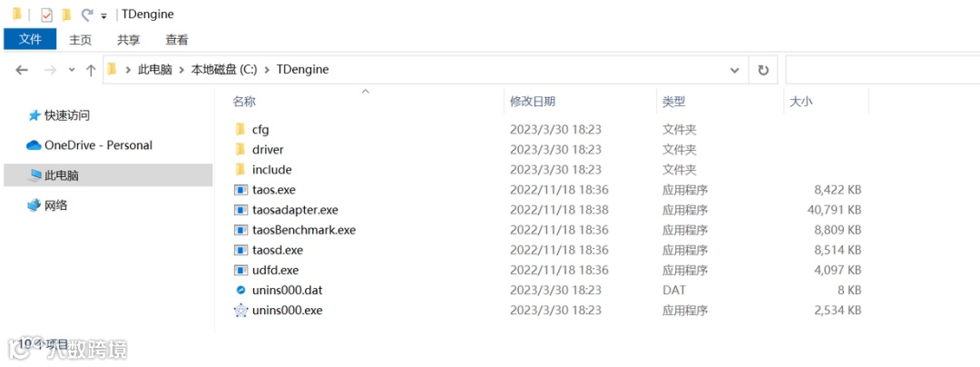Viewport: 980px width, 367px height.
Task: Select the driver folder name
Action: click(x=268, y=150)
